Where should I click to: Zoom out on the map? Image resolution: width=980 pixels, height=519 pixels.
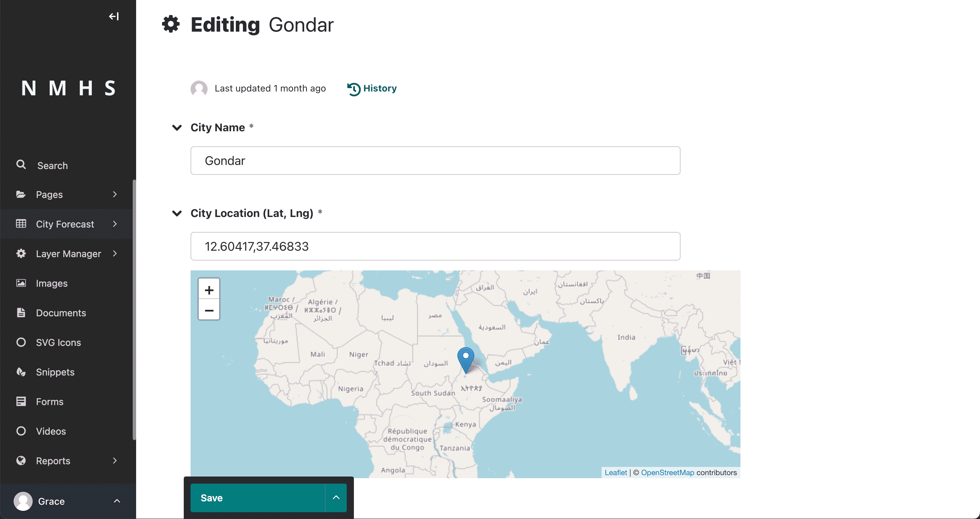click(x=209, y=310)
